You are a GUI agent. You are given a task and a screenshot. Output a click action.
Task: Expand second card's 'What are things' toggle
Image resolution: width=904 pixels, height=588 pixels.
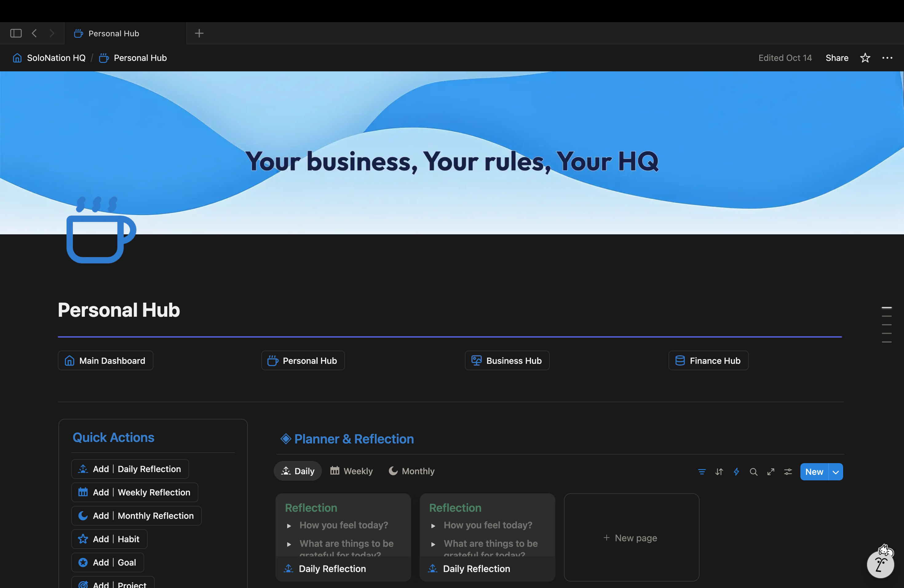click(433, 544)
